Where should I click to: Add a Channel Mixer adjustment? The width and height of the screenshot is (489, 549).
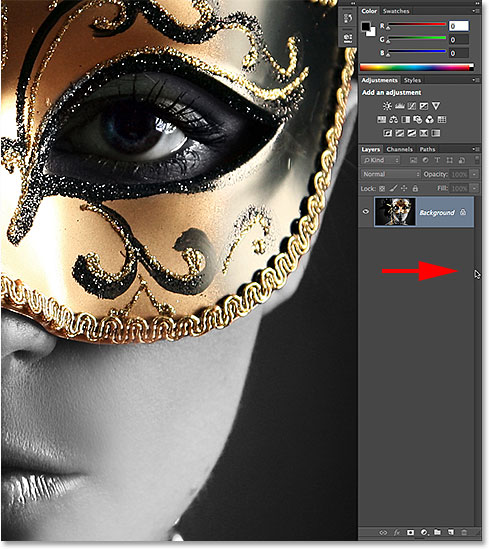pos(429,120)
